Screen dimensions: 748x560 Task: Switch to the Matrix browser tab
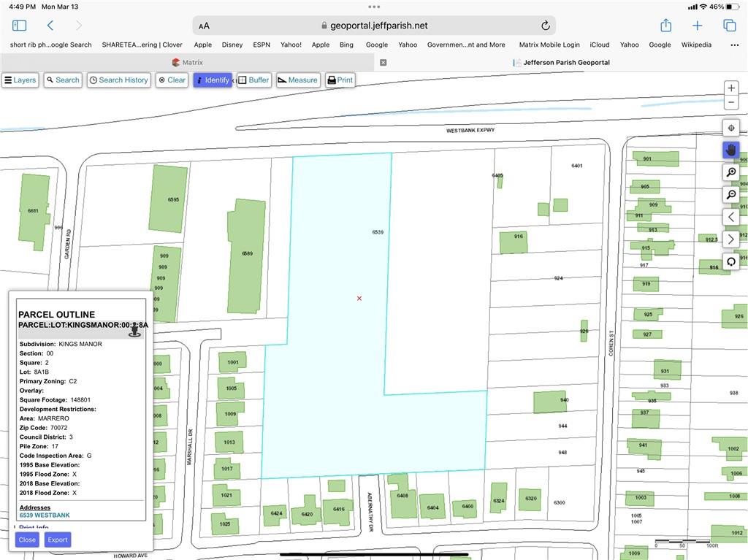point(188,63)
